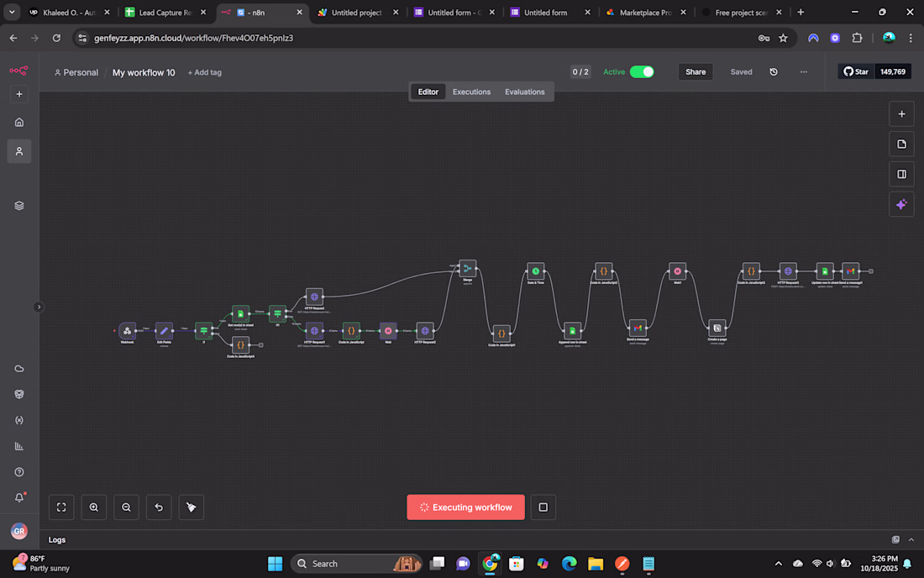Open Personal projects in the sidebar
The width and height of the screenshot is (924, 578).
click(19, 151)
